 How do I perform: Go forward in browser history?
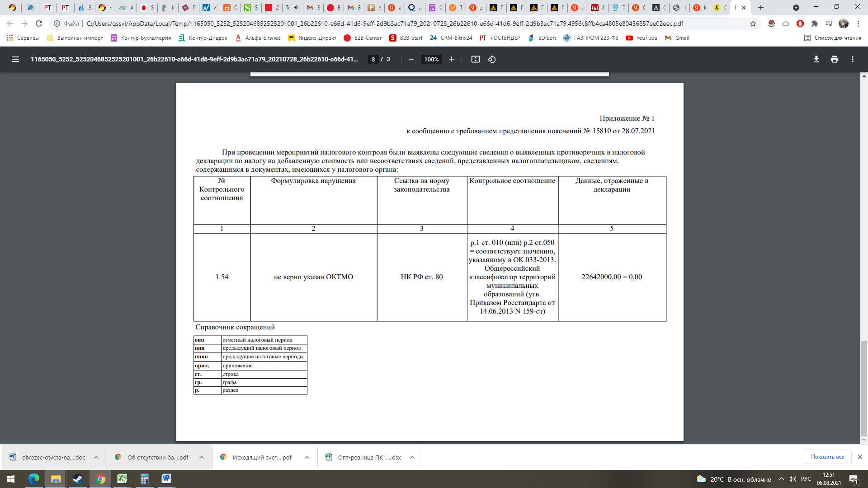[x=24, y=23]
